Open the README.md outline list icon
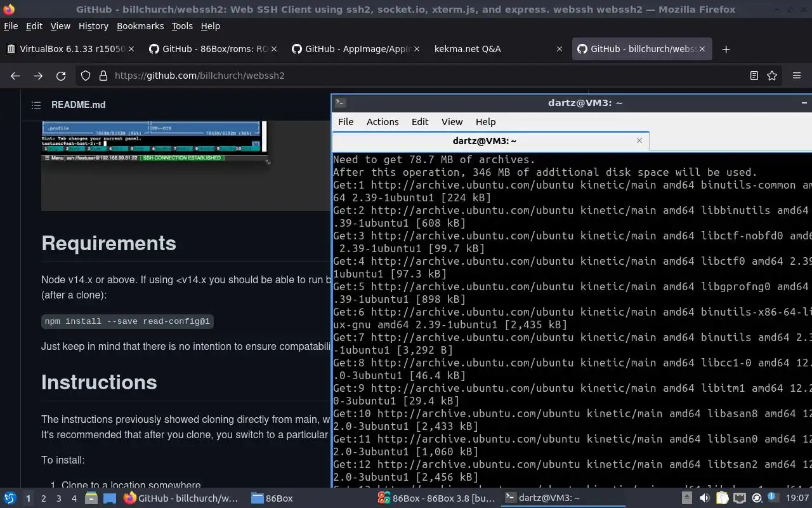The height and width of the screenshot is (508, 812). 36,105
